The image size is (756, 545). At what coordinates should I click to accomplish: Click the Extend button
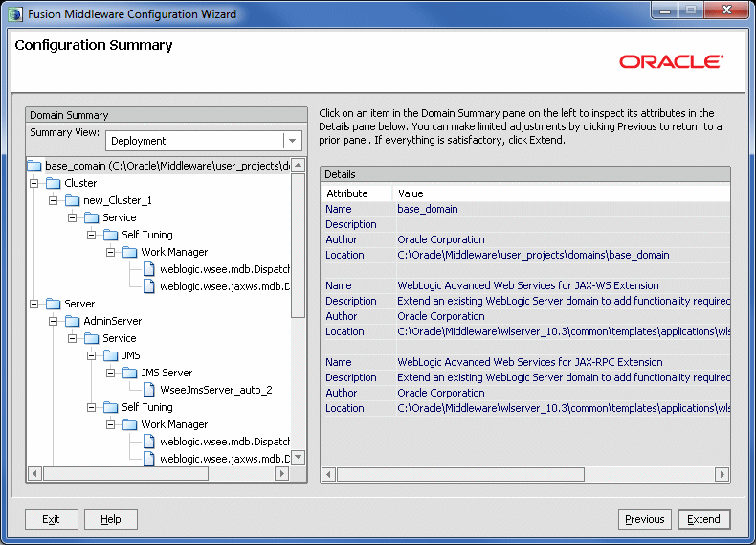(703, 519)
